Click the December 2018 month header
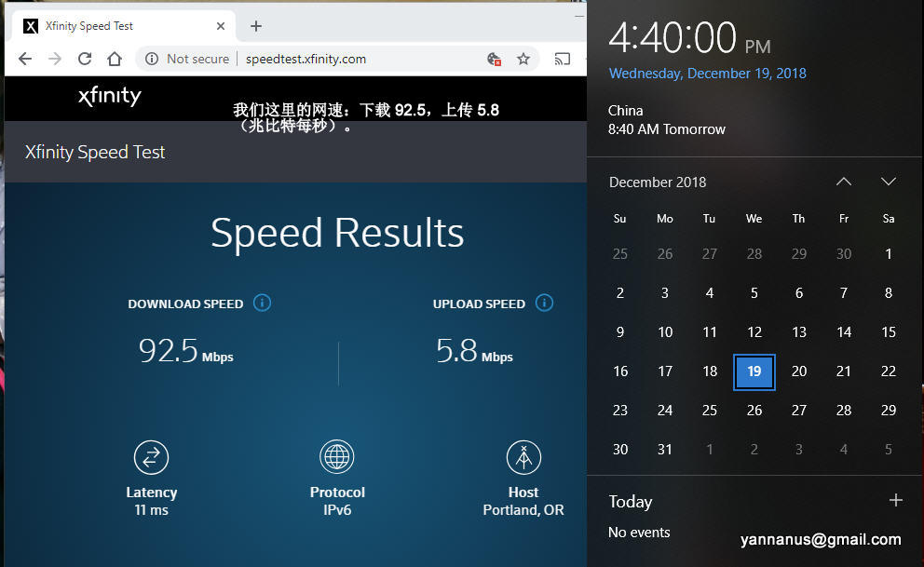 coord(658,182)
